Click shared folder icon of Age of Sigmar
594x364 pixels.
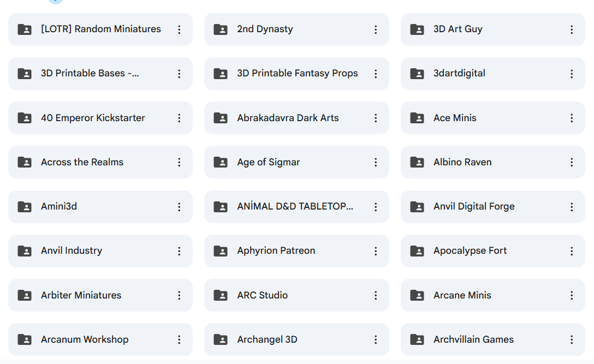tap(221, 163)
